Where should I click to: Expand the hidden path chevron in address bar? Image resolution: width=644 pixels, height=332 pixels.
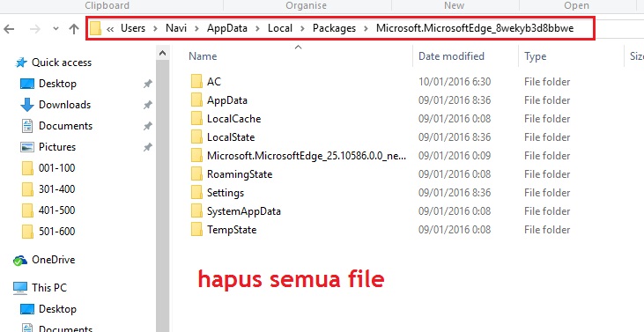click(109, 29)
